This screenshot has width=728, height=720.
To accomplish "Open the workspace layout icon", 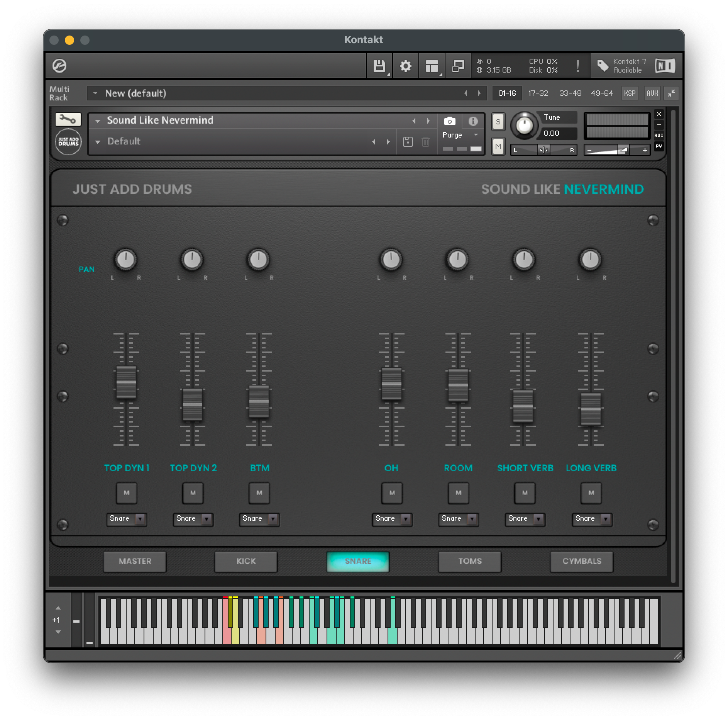I will (x=432, y=66).
